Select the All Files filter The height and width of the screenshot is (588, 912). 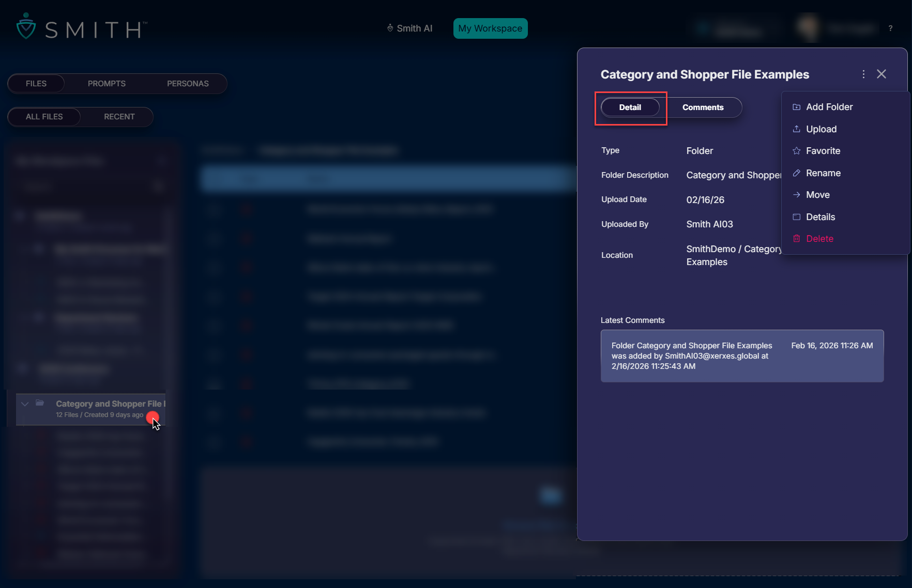click(x=44, y=117)
